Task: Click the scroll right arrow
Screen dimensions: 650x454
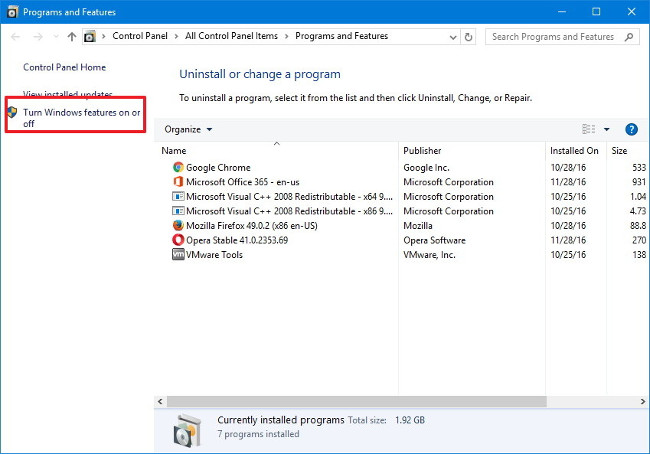Action: (643, 401)
